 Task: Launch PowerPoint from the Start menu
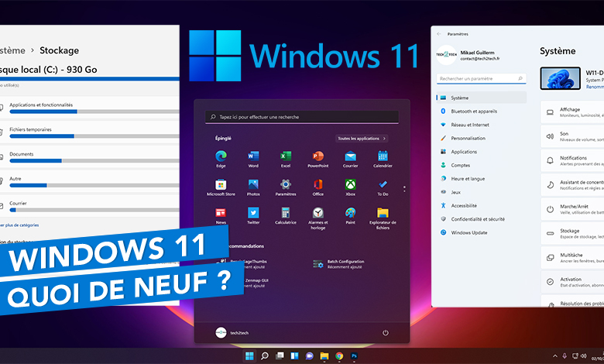pos(317,159)
